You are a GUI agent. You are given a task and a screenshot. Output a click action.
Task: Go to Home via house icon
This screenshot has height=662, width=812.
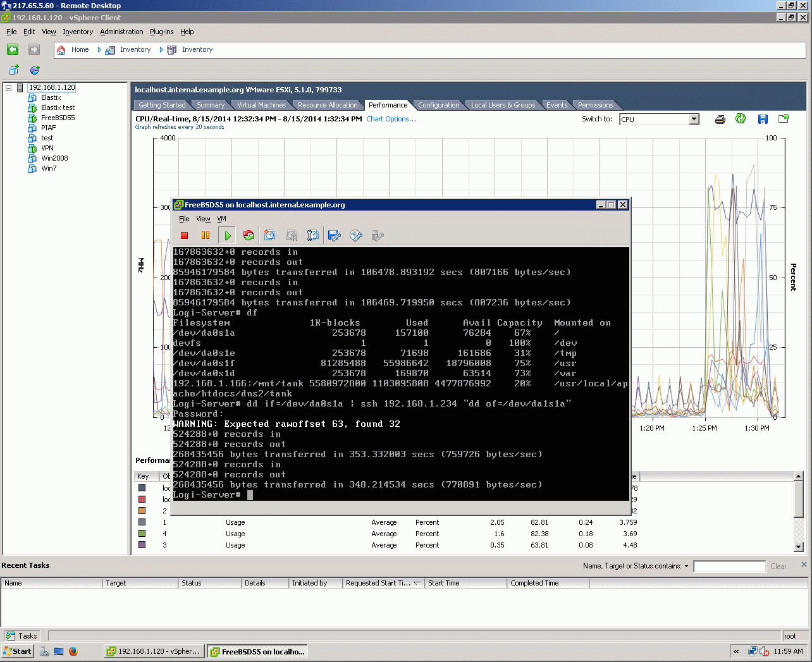61,50
